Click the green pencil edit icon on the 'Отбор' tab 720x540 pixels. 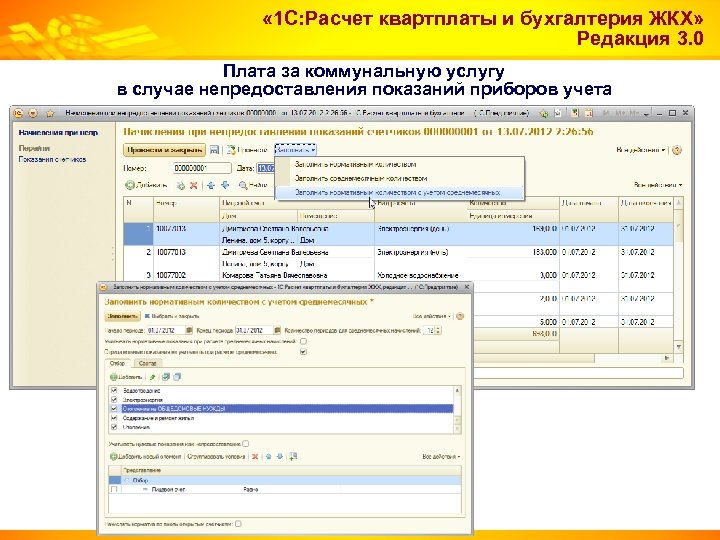point(152,377)
